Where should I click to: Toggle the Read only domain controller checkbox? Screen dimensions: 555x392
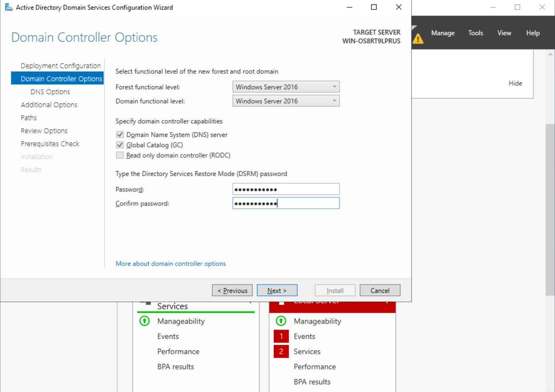[120, 156]
